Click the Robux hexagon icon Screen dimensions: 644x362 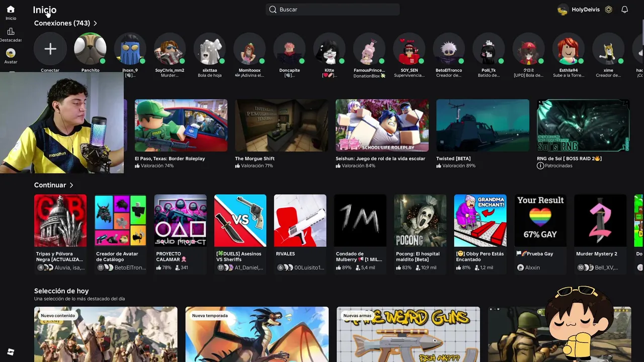click(609, 10)
